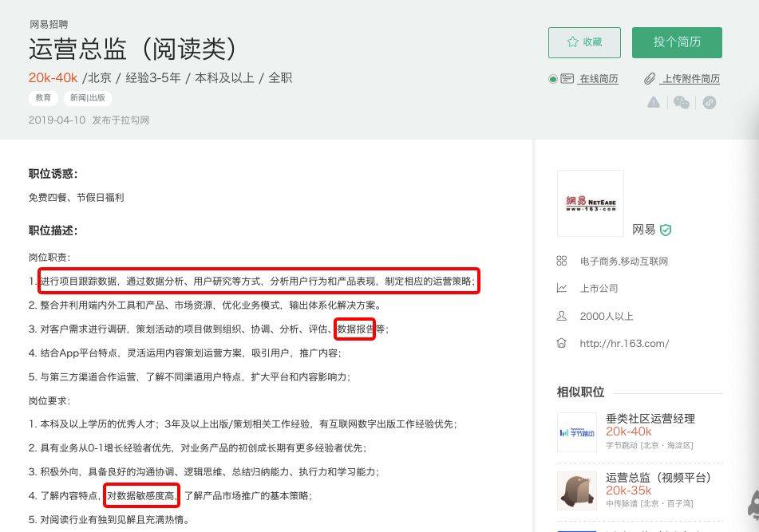Open the 网易 company name link
This screenshot has height=532, width=759.
[x=643, y=230]
